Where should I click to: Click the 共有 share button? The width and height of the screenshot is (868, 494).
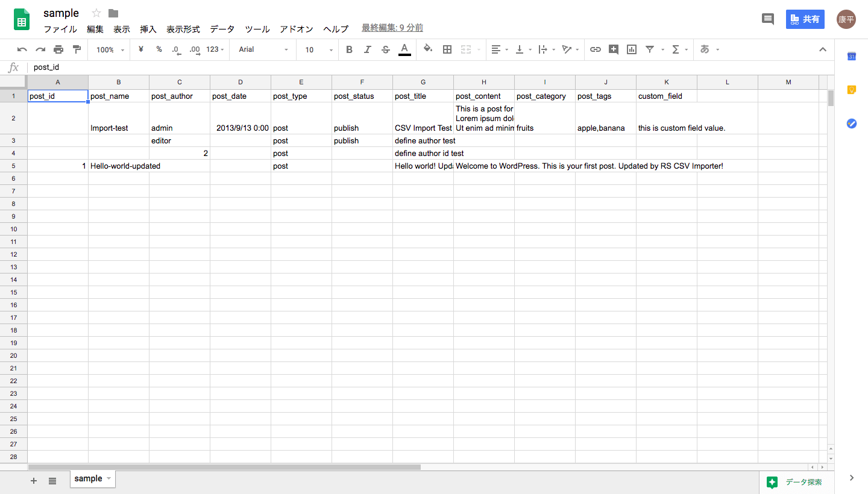pos(805,19)
